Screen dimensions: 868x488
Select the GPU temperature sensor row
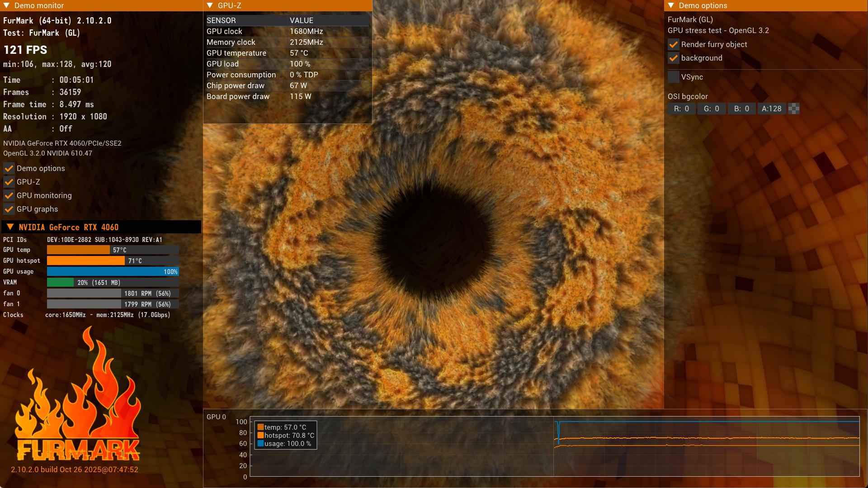pos(288,53)
